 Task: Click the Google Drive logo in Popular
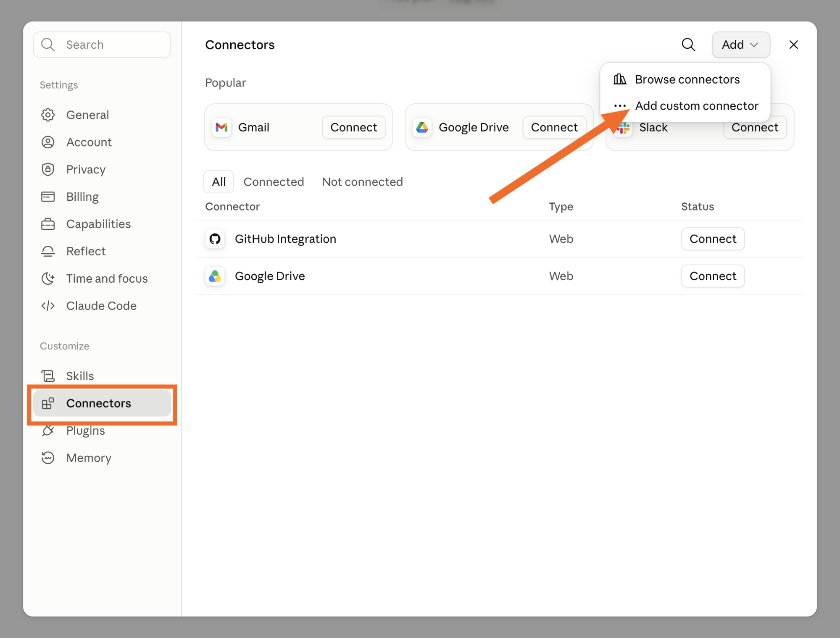pos(422,127)
